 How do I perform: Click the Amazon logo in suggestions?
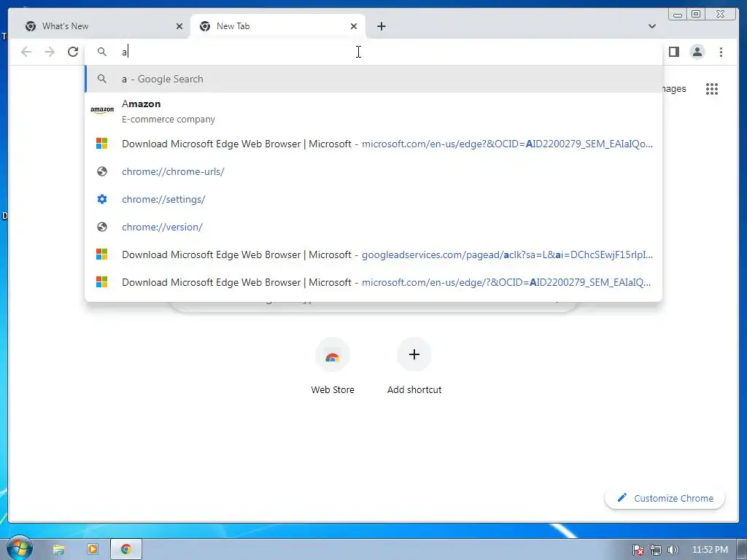click(102, 109)
